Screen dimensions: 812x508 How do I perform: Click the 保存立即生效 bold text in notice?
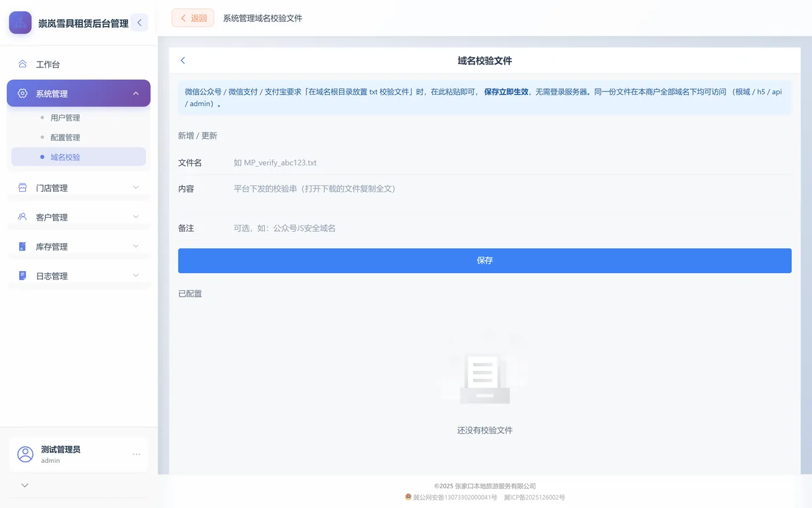(x=506, y=91)
